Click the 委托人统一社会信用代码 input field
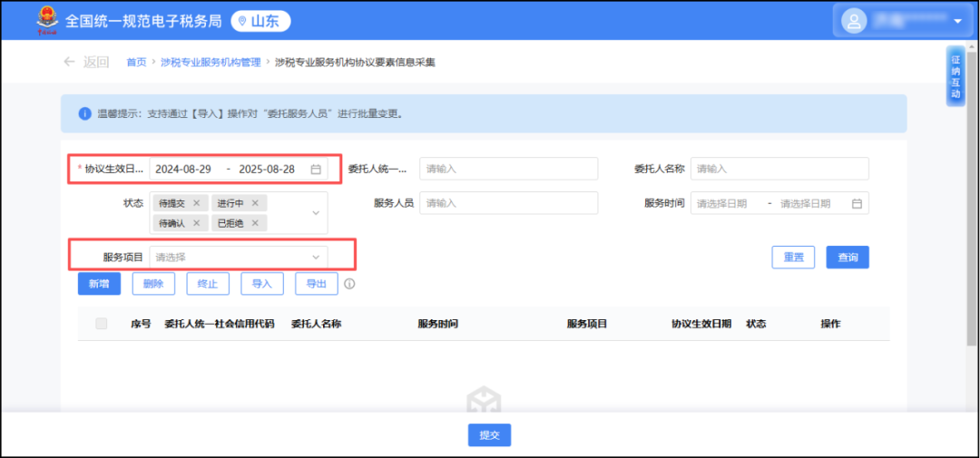The height and width of the screenshot is (458, 980). click(x=509, y=169)
